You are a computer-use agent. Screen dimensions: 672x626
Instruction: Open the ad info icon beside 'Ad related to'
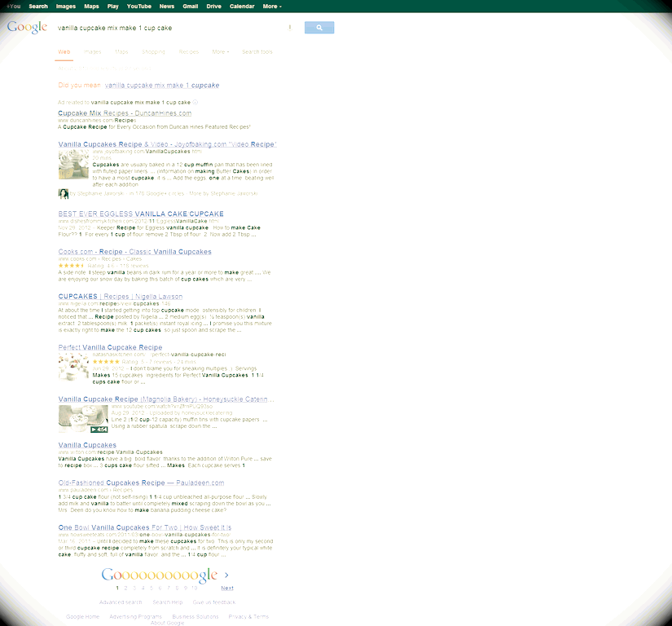(195, 103)
